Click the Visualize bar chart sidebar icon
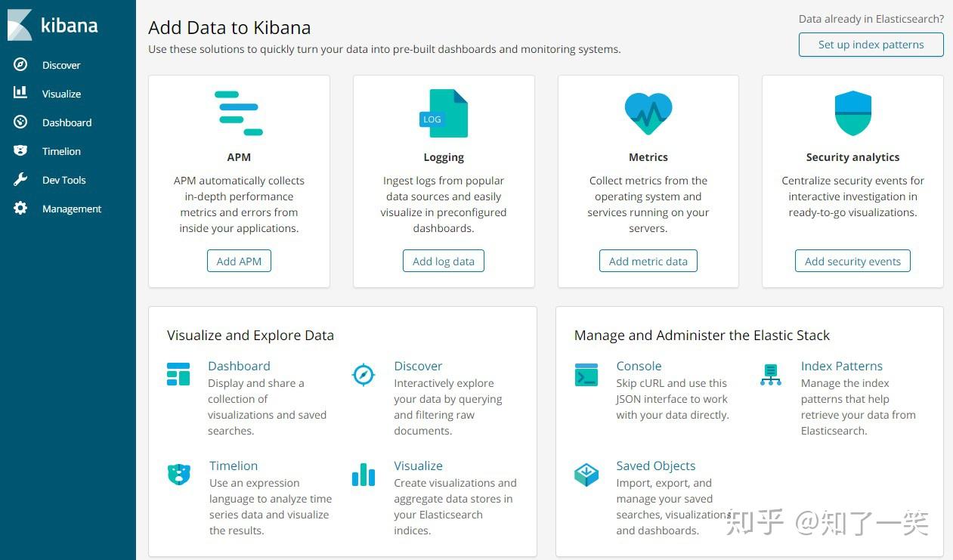Image resolution: width=953 pixels, height=560 pixels. [20, 93]
